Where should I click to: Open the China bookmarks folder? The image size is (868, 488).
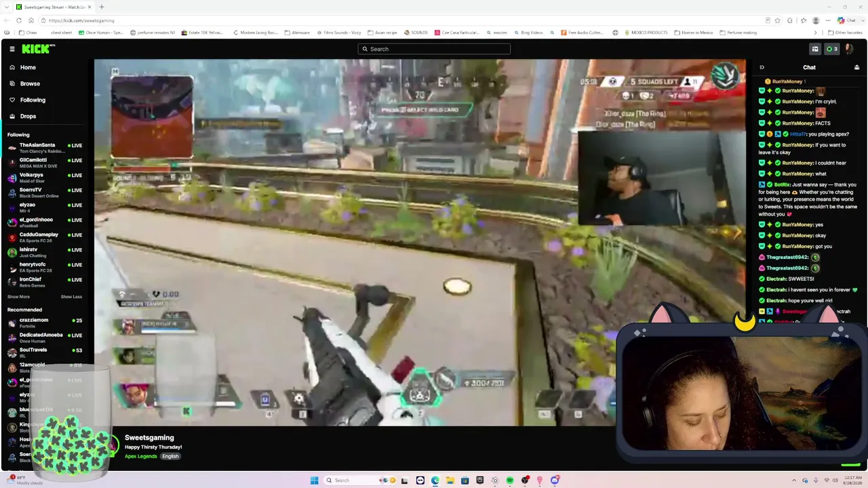pyautogui.click(x=28, y=33)
